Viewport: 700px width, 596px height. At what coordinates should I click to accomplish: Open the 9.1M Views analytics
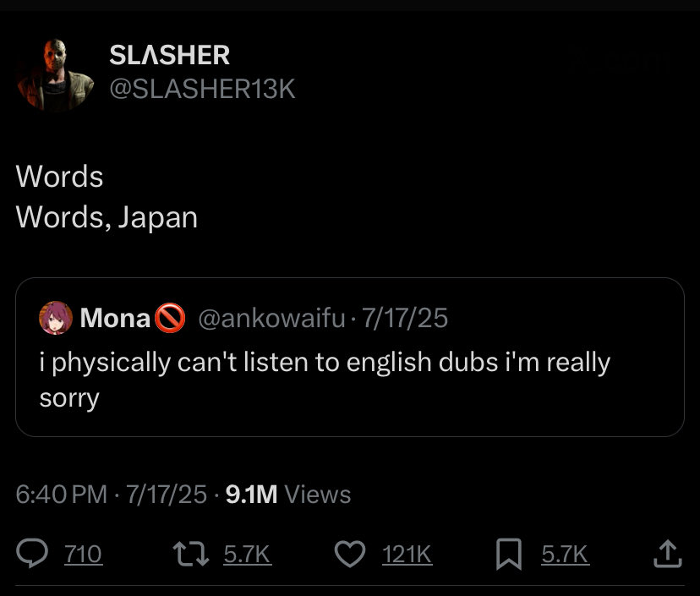[x=288, y=495]
